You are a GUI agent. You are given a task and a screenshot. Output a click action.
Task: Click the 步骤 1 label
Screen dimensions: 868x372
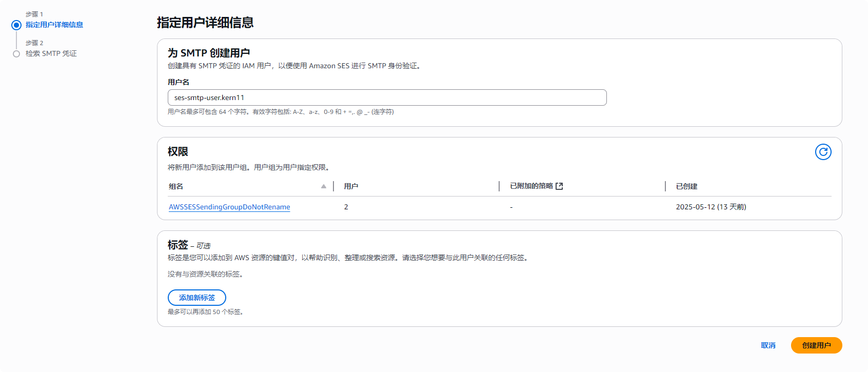click(x=34, y=14)
